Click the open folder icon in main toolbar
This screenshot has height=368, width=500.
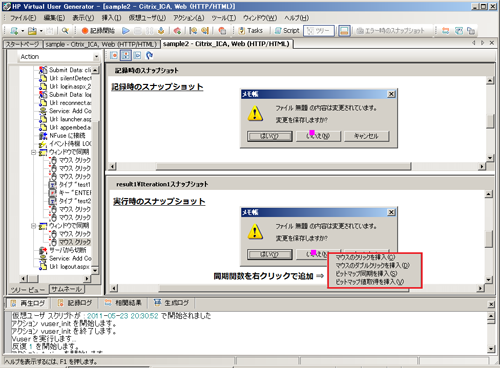(32, 31)
